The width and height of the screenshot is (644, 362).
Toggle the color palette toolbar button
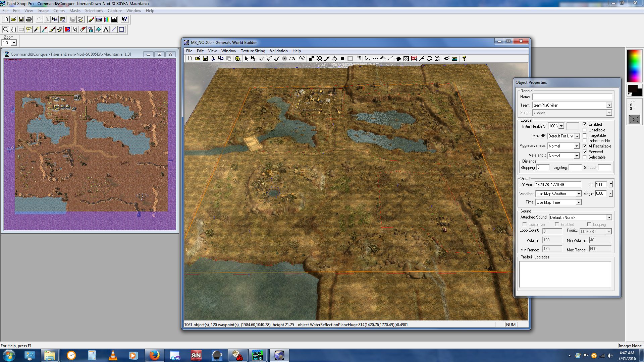click(106, 19)
